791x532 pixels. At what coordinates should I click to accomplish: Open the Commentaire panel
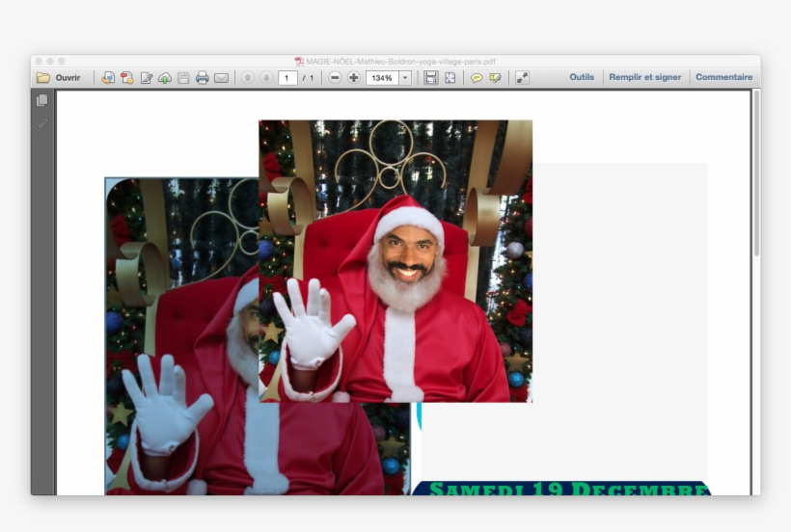tap(723, 77)
